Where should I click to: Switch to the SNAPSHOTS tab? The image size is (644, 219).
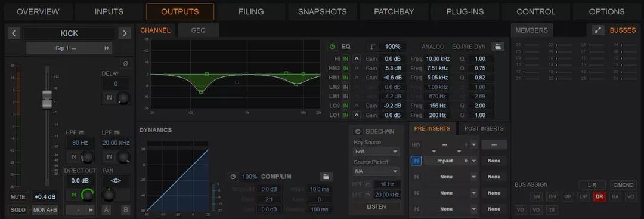322,12
